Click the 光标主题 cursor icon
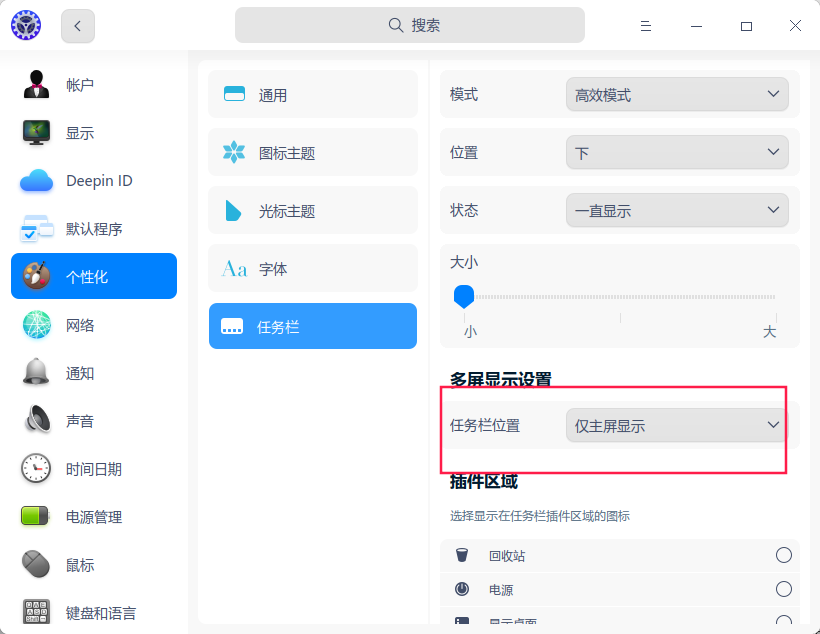 click(x=233, y=210)
